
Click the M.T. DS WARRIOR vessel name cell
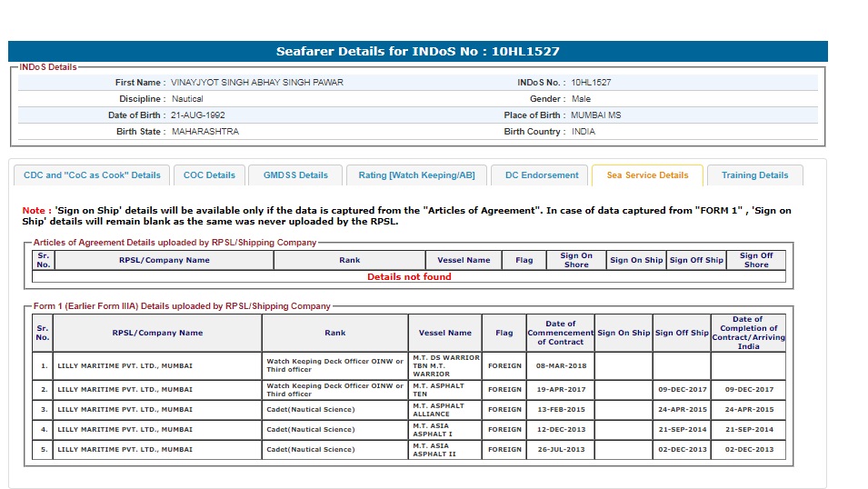pyautogui.click(x=444, y=366)
